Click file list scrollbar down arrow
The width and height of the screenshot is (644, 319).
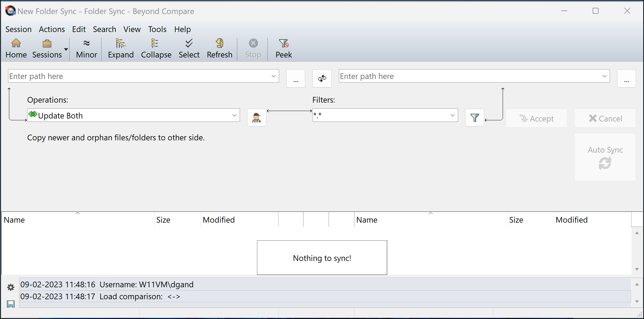637,269
